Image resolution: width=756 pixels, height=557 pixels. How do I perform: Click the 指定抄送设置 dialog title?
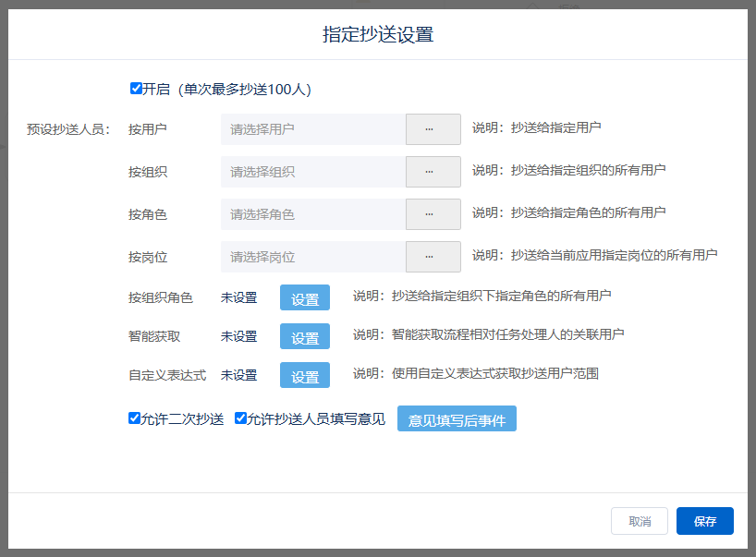pos(378,35)
